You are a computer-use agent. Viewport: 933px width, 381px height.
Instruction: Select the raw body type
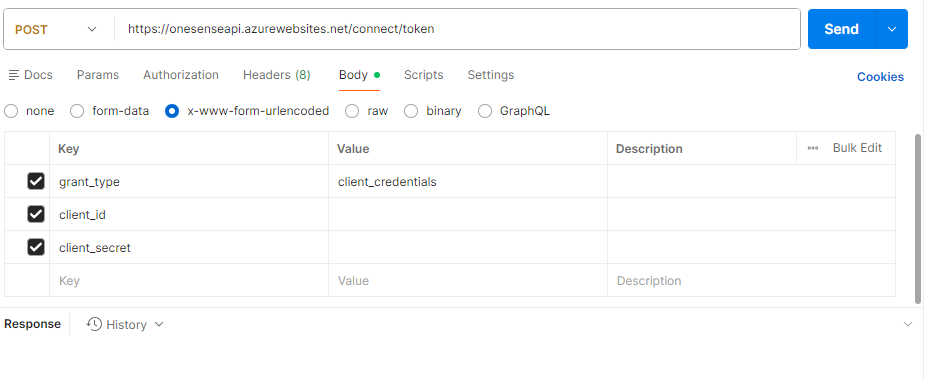[352, 111]
